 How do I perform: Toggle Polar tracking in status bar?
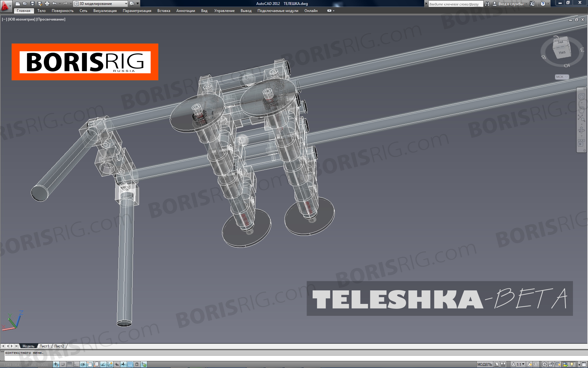click(83, 364)
